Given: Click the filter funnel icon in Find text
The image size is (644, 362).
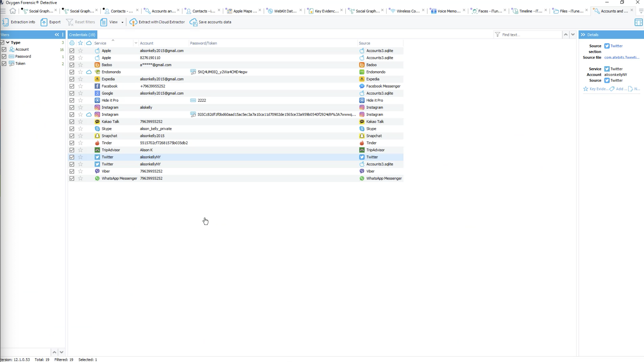Looking at the screenshot, I should point(497,35).
